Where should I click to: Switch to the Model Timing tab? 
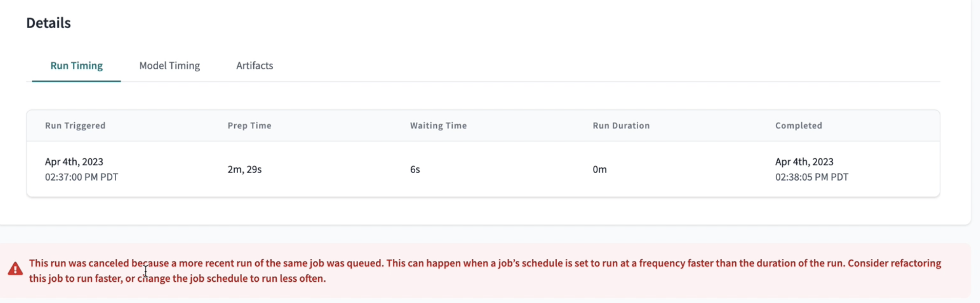pos(169,66)
